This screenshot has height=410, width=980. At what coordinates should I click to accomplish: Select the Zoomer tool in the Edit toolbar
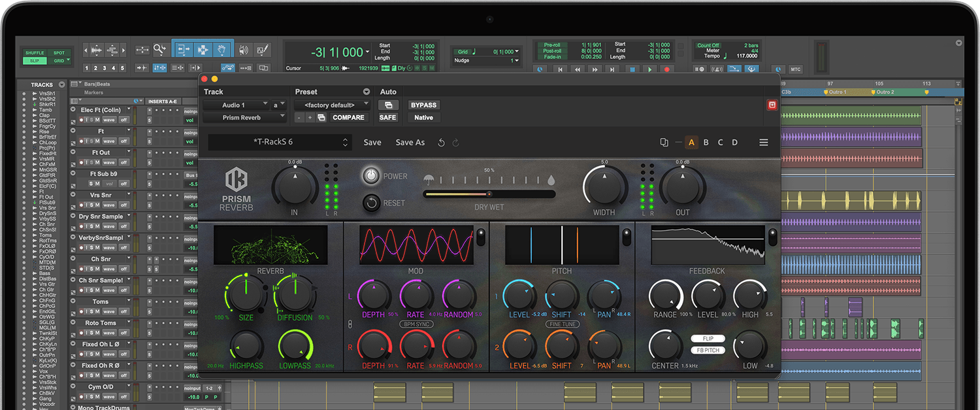pyautogui.click(x=159, y=49)
